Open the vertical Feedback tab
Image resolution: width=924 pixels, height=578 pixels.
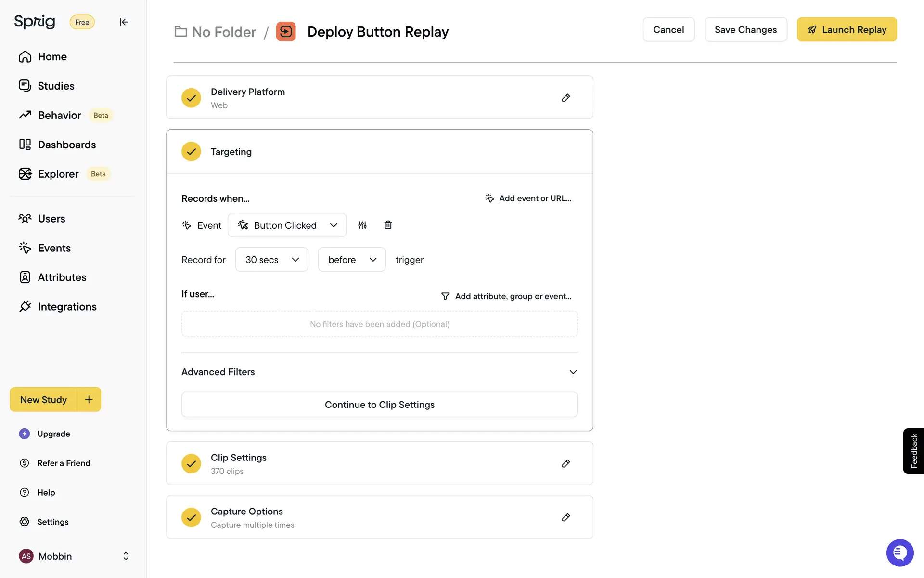click(x=913, y=451)
